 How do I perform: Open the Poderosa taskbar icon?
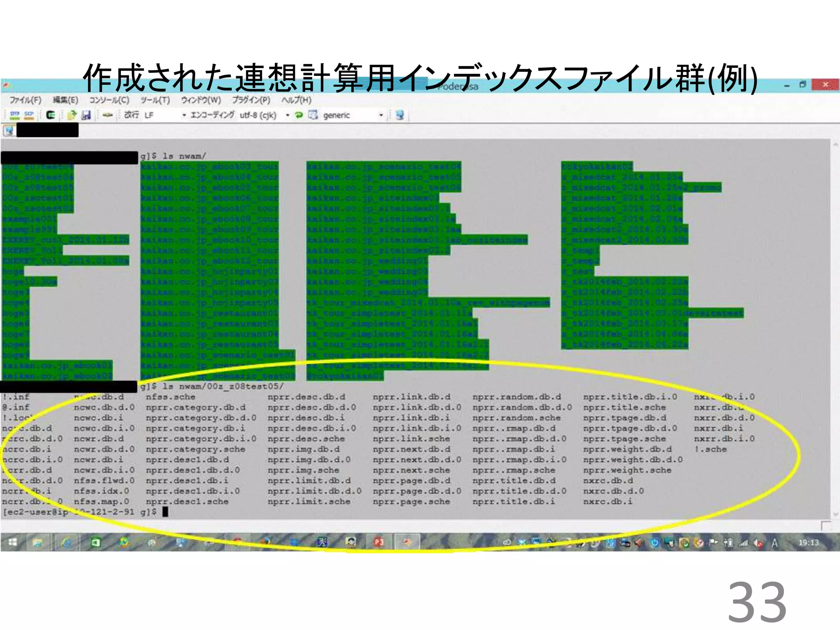click(406, 542)
